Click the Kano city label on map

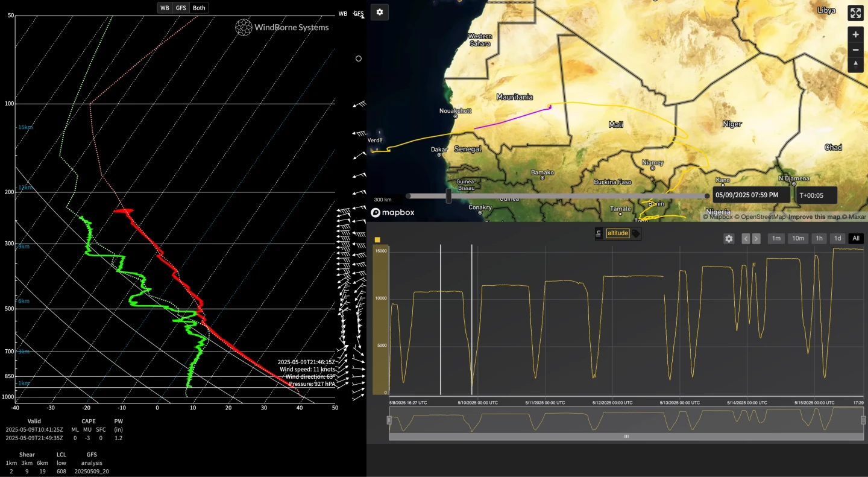[x=723, y=180]
